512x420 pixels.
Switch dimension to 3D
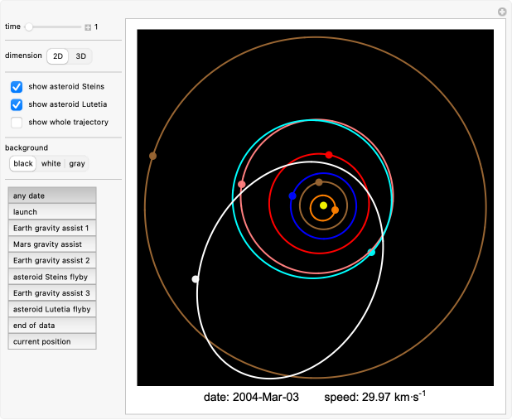click(80, 56)
